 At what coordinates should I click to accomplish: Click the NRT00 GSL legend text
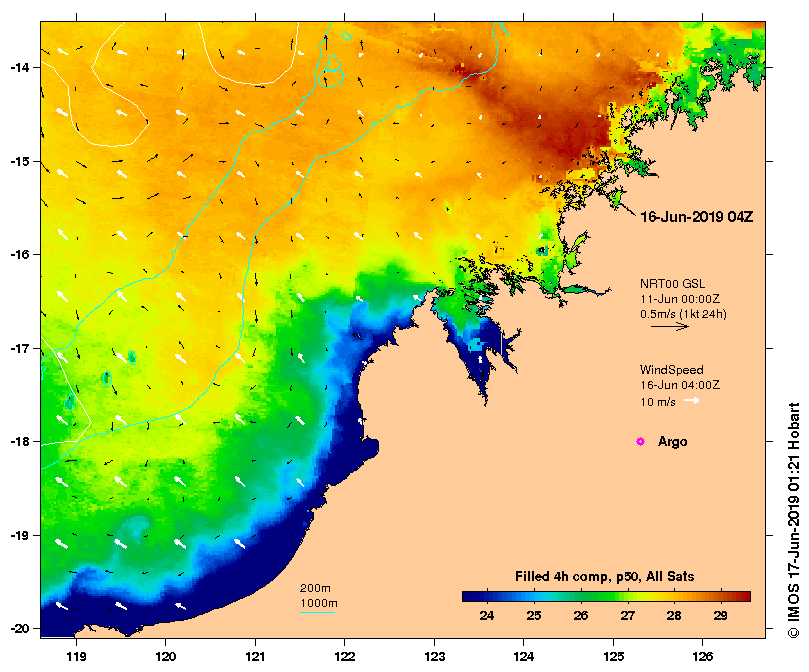pyautogui.click(x=672, y=284)
